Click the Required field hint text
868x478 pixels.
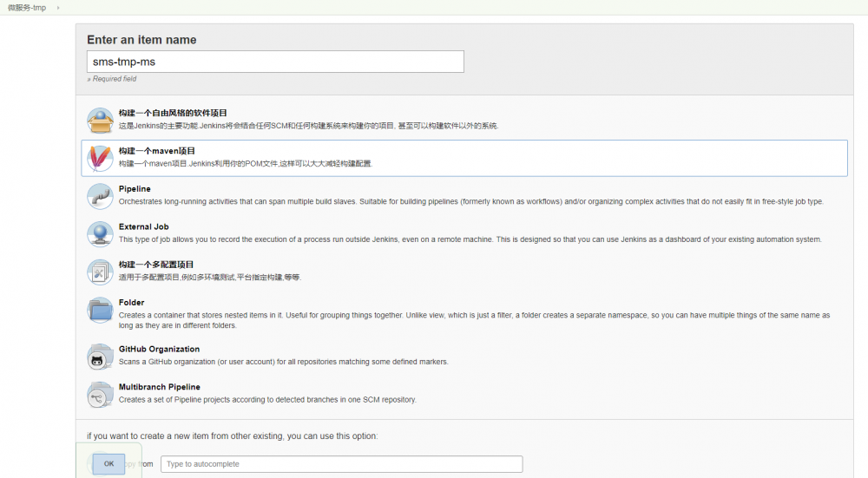pyautogui.click(x=112, y=79)
